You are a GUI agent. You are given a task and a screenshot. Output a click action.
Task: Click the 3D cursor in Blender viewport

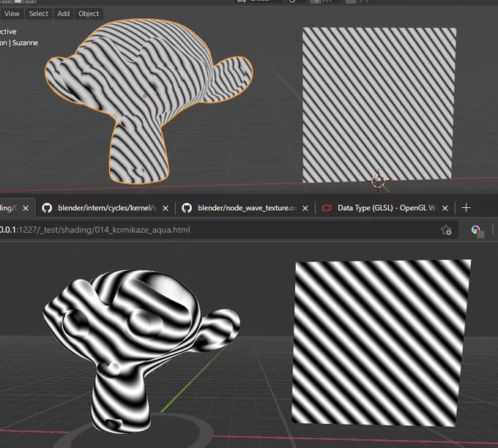[x=378, y=181]
